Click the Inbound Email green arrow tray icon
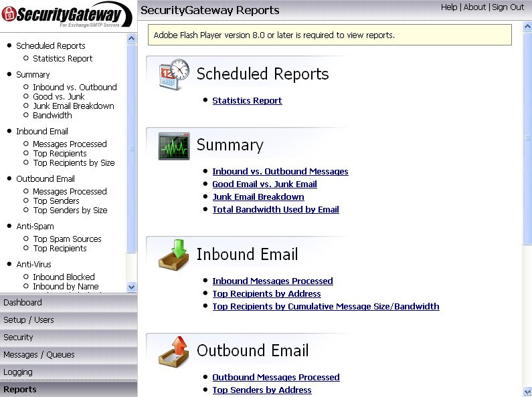This screenshot has height=397, width=532. pyautogui.click(x=174, y=255)
